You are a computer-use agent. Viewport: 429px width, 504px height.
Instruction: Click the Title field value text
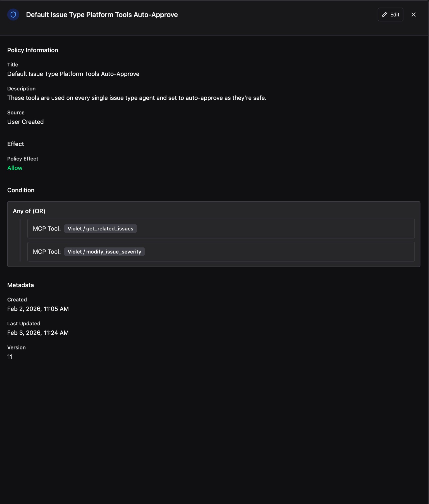[73, 74]
